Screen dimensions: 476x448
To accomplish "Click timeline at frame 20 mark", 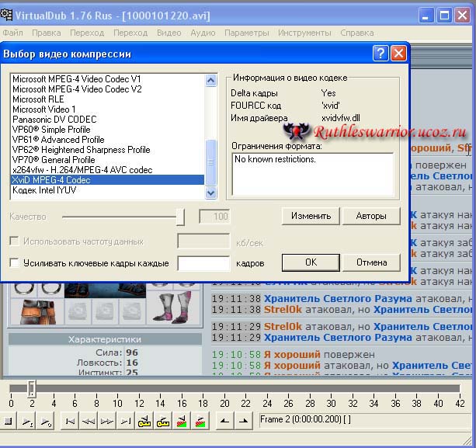I will click(x=224, y=389).
